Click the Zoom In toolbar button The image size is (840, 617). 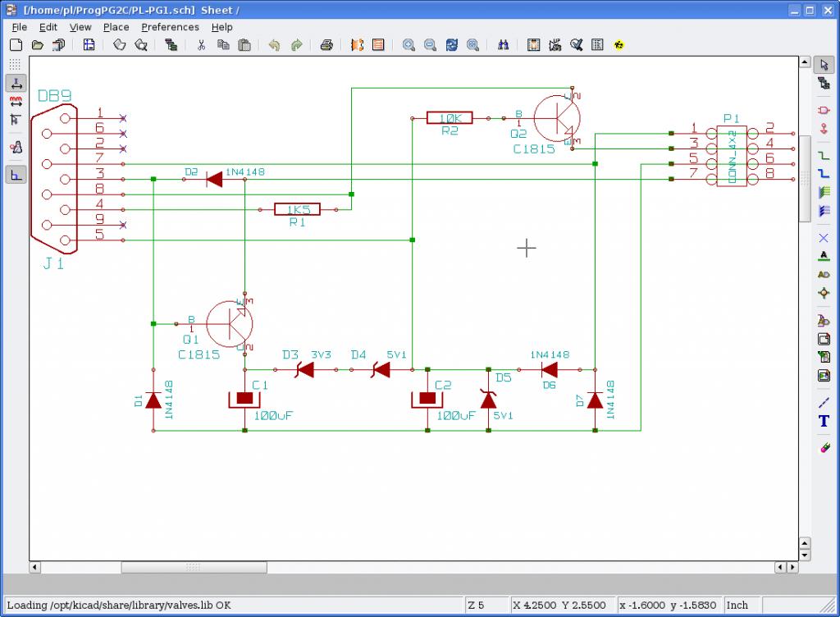pyautogui.click(x=409, y=45)
